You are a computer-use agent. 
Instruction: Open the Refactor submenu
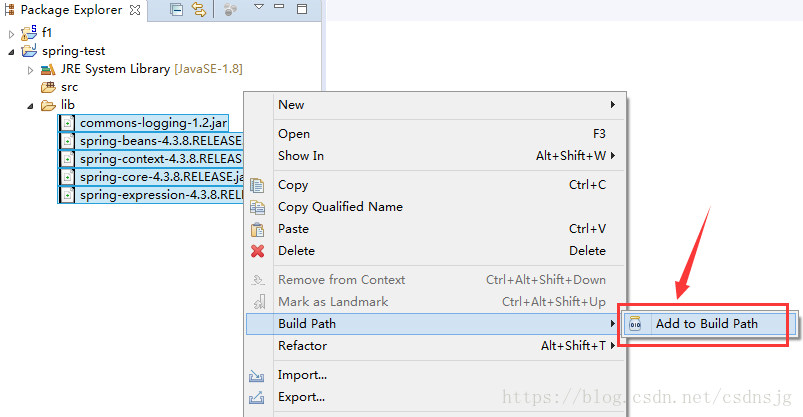point(435,346)
